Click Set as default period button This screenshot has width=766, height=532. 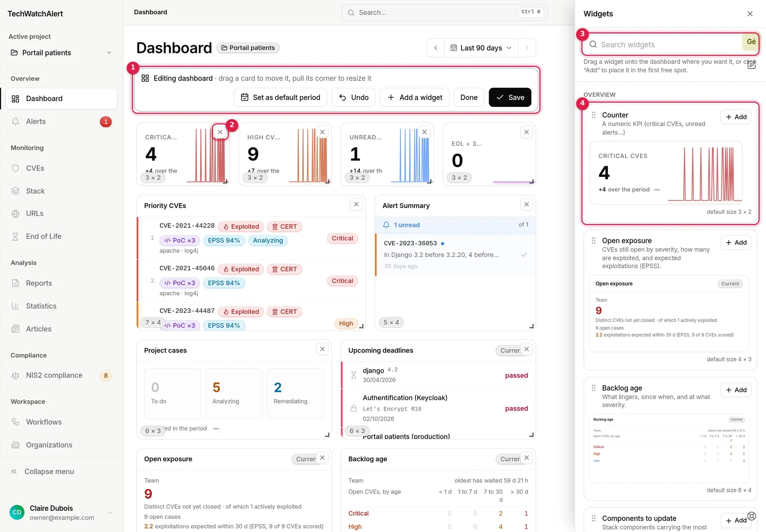click(280, 97)
